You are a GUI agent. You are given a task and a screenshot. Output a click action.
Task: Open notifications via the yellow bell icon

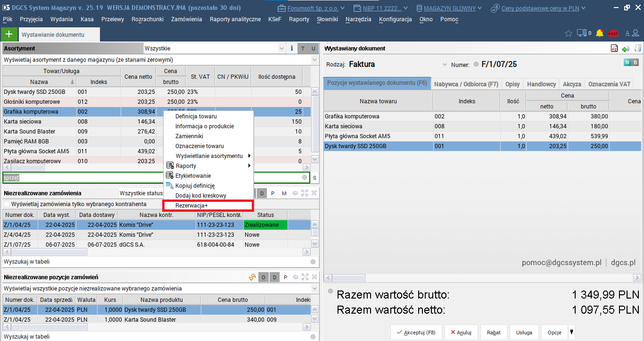[600, 33]
